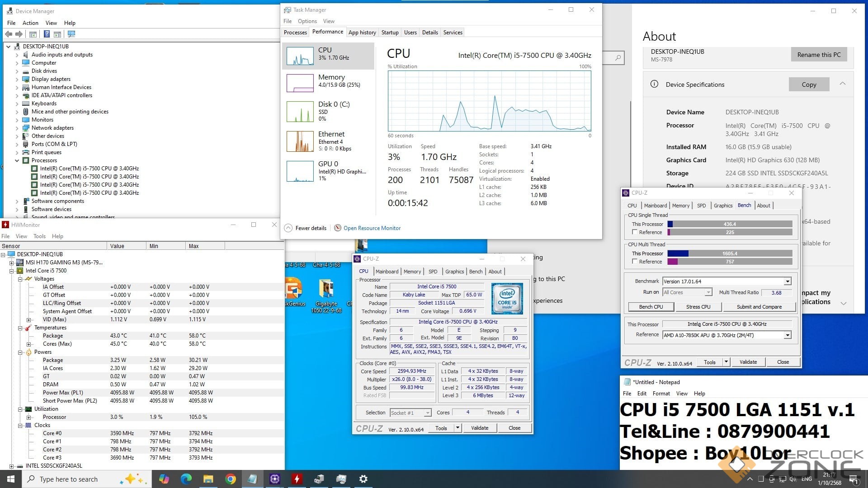Viewport: 868px width, 488px height.
Task: Click Show/Hide Console Tree toolbar icon
Action: pos(33,34)
